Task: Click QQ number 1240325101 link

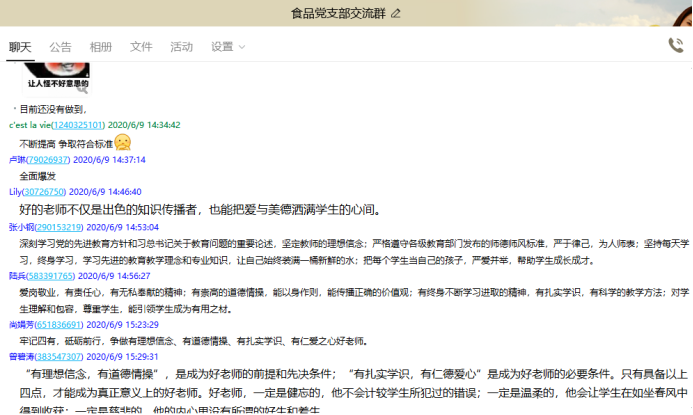Action: [77, 125]
